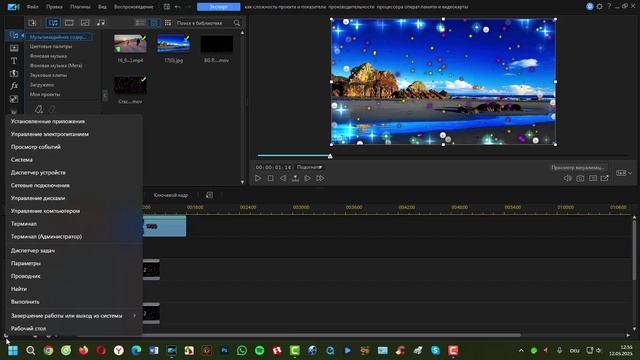Viewport: 640px width, 360px height.
Task: Select the black BG .mov thumbnail
Action: [217, 44]
